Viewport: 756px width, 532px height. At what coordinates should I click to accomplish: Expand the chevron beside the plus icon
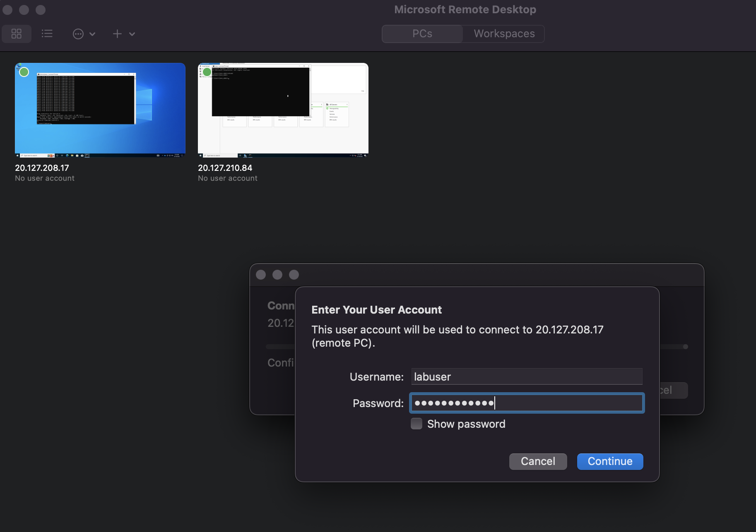pos(132,34)
